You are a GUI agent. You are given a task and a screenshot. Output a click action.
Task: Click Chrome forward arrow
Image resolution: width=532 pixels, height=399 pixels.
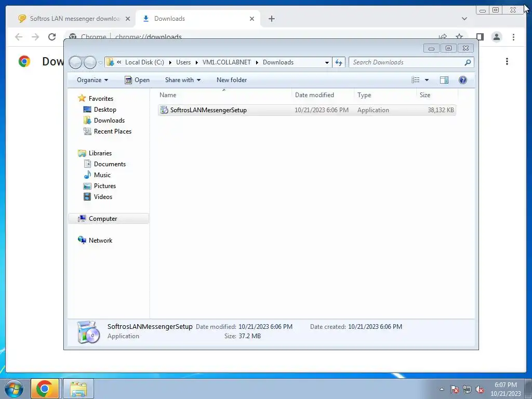(35, 37)
